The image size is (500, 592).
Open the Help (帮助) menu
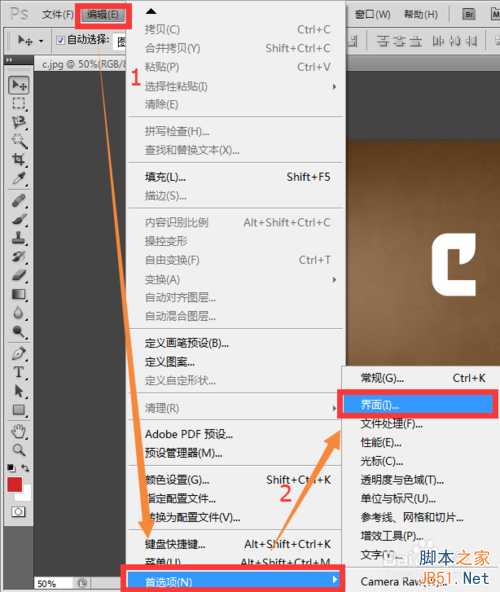point(421,15)
